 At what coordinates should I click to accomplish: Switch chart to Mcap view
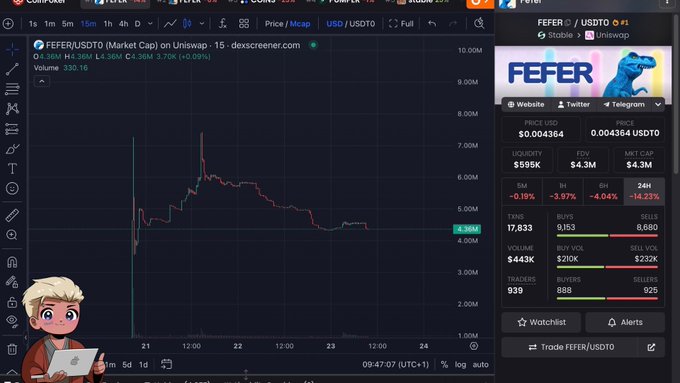pos(300,24)
